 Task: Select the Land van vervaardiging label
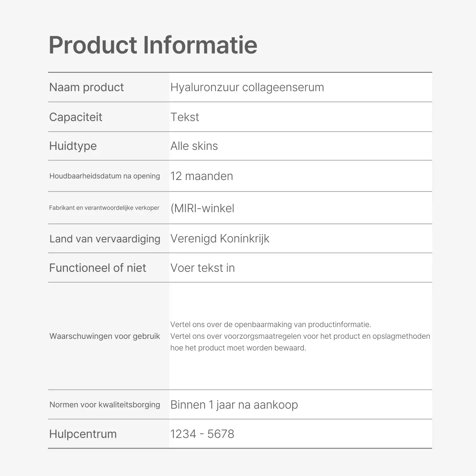[x=104, y=239]
